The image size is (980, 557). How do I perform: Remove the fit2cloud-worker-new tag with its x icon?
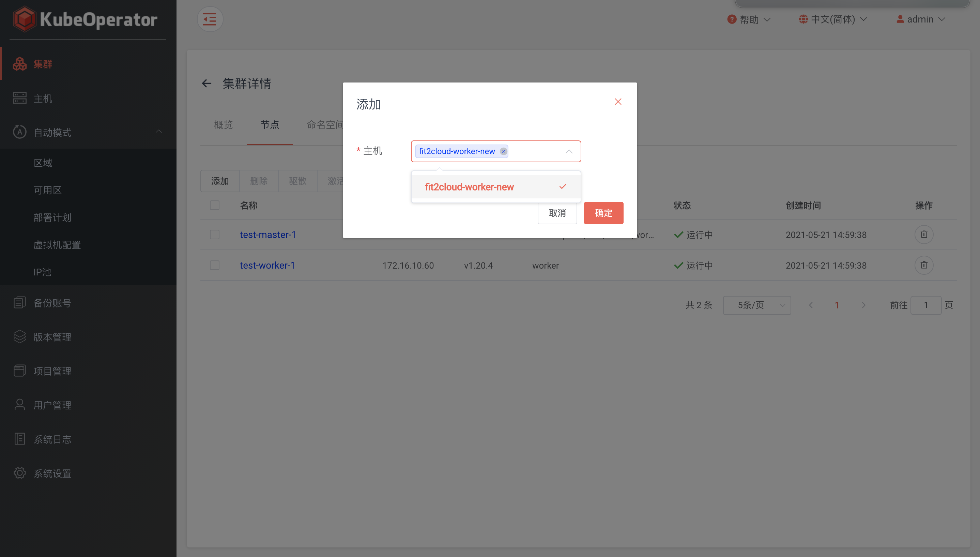click(503, 151)
